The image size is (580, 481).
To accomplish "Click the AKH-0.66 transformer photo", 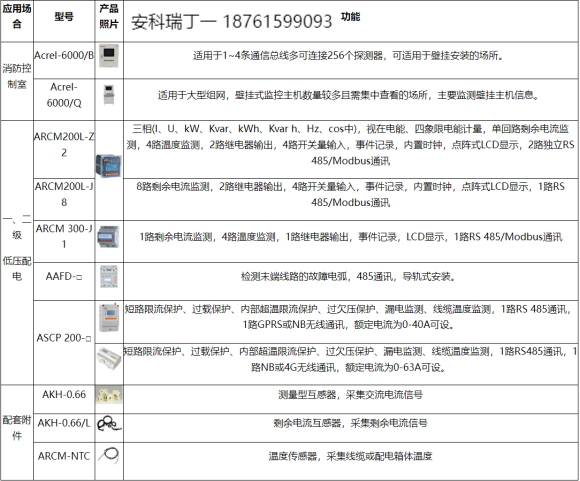I will [109, 395].
